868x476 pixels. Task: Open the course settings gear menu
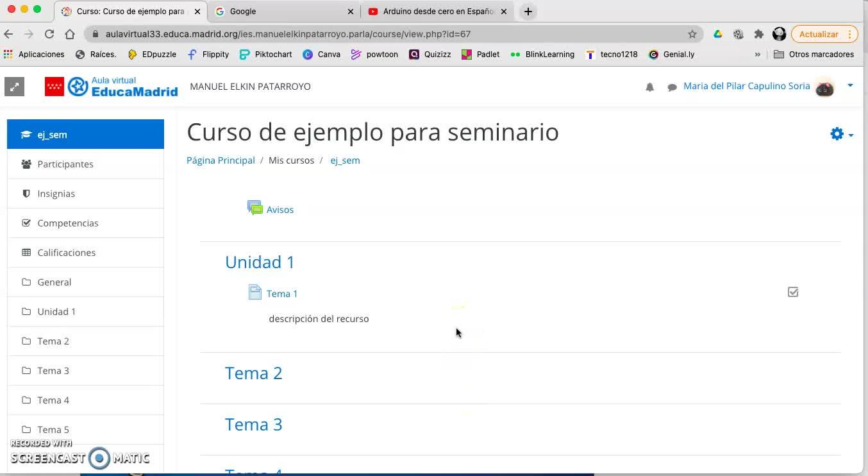pos(841,134)
